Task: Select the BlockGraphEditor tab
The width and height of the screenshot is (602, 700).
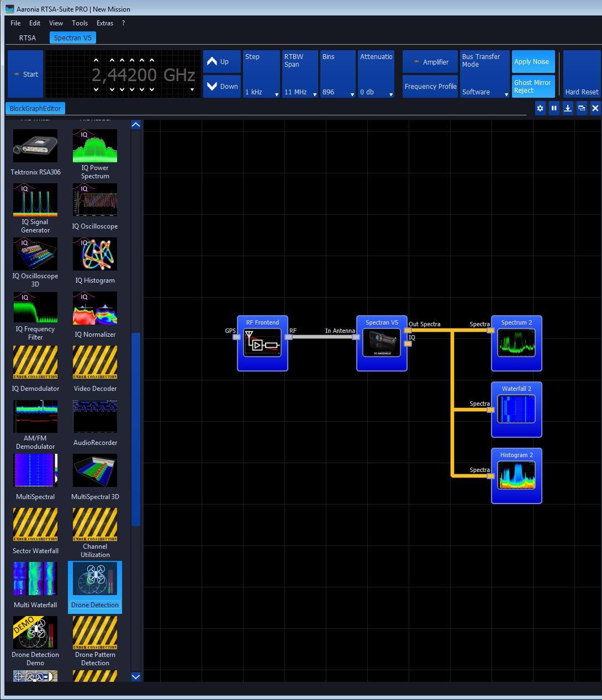Action: (x=35, y=109)
